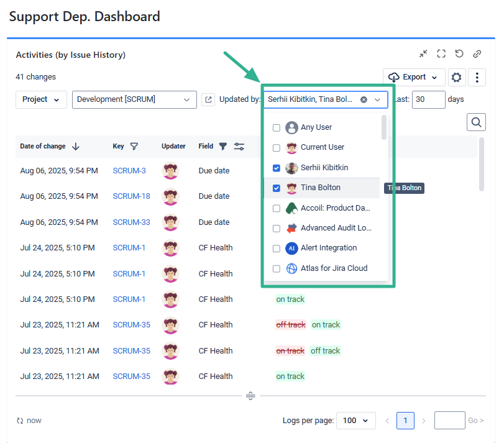Click the magnifier search icon
The height and width of the screenshot is (443, 504).
point(476,122)
